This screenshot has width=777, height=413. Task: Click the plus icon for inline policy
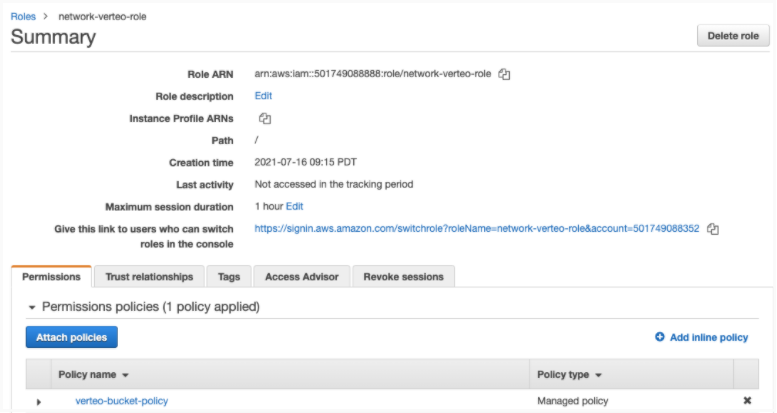click(660, 338)
